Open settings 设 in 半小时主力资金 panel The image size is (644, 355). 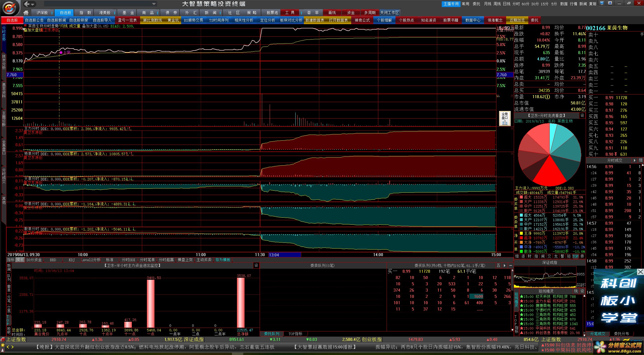click(x=256, y=265)
